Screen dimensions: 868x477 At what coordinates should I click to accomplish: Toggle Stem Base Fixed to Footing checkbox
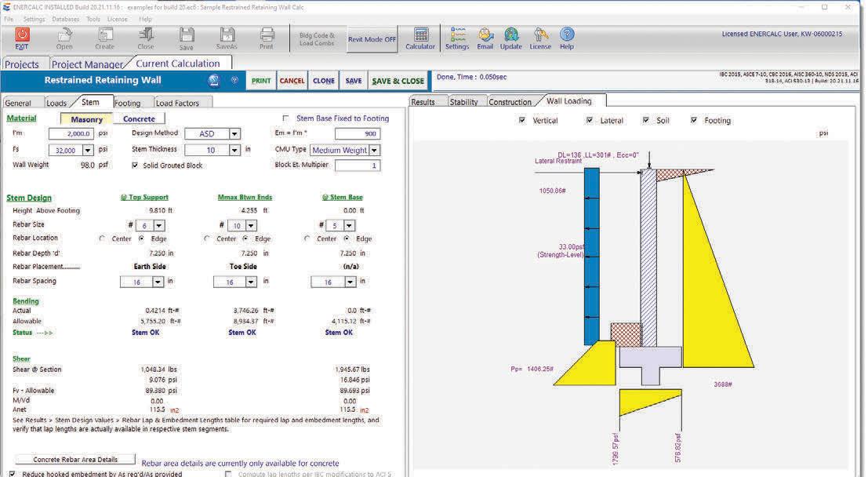[285, 118]
